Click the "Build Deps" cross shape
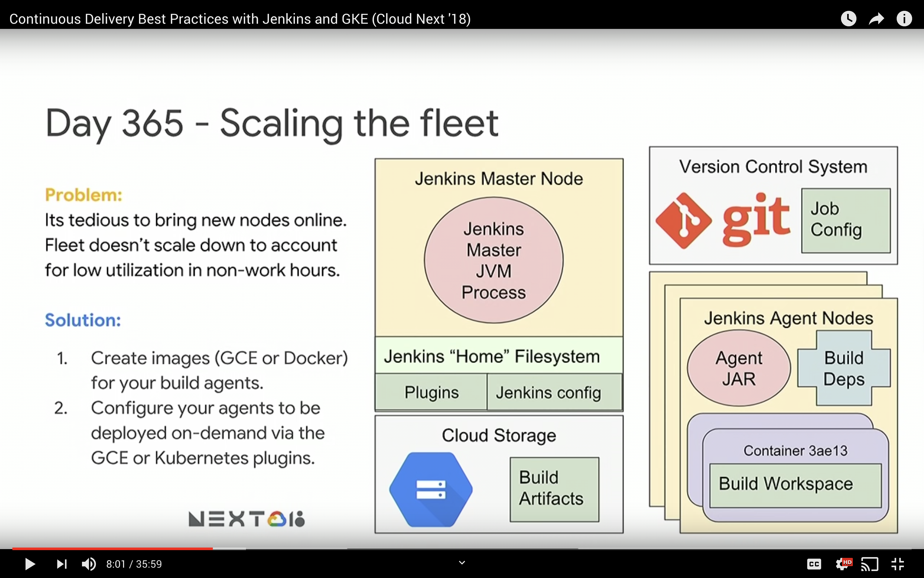 (844, 368)
